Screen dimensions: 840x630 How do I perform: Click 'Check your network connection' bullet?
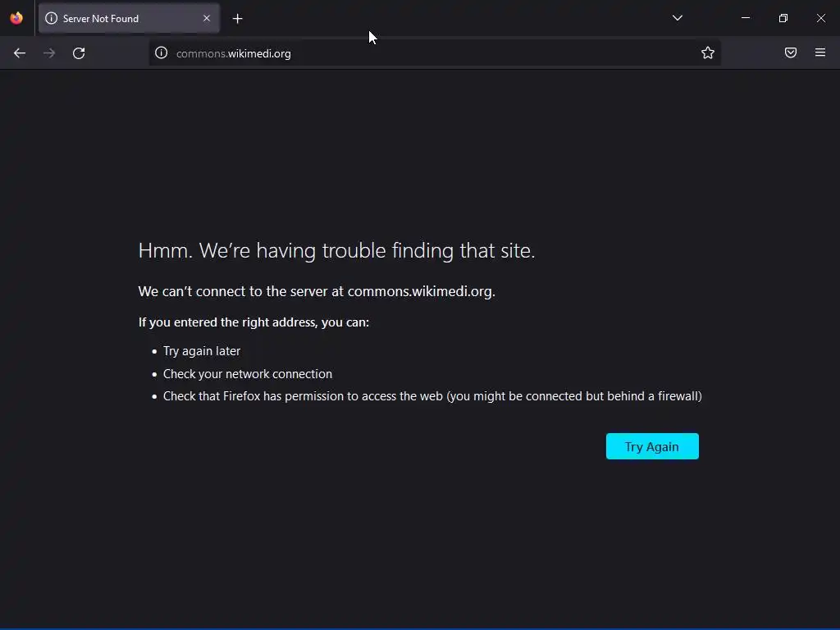tap(248, 374)
